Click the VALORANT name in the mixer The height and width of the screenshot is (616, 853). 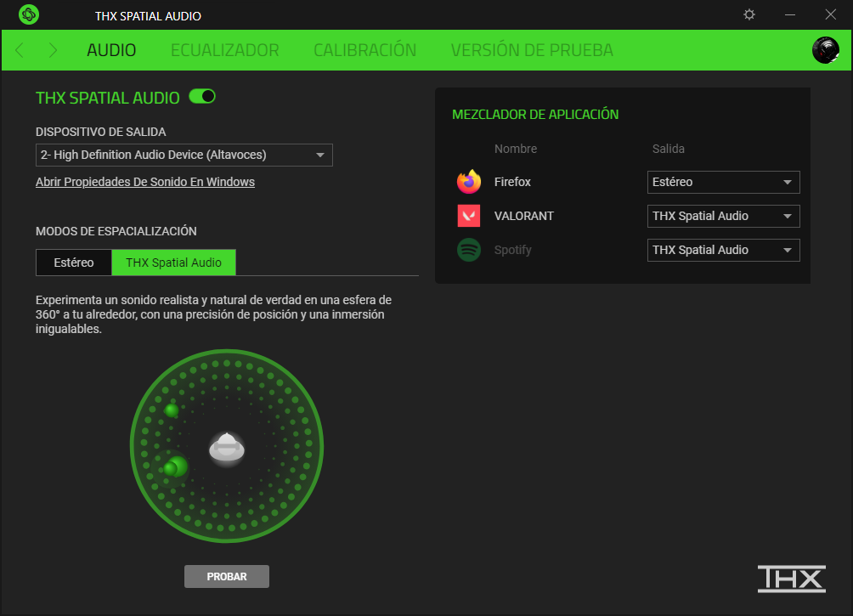(x=524, y=216)
